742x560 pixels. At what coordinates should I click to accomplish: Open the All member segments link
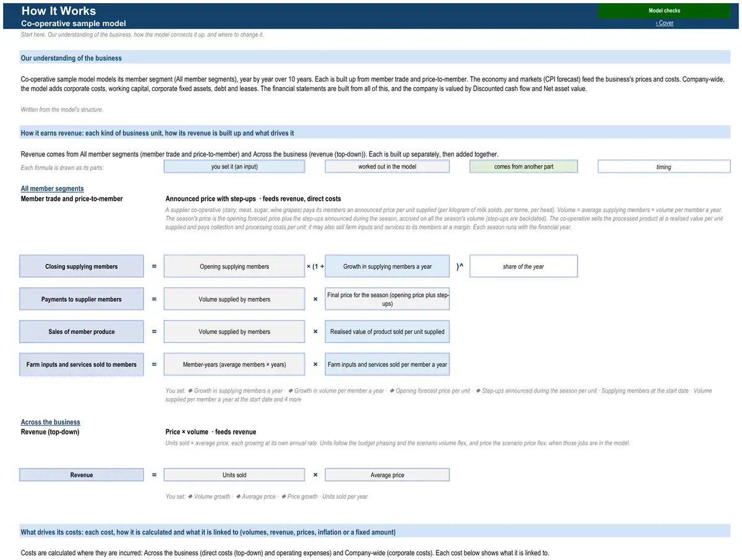pyautogui.click(x=52, y=189)
